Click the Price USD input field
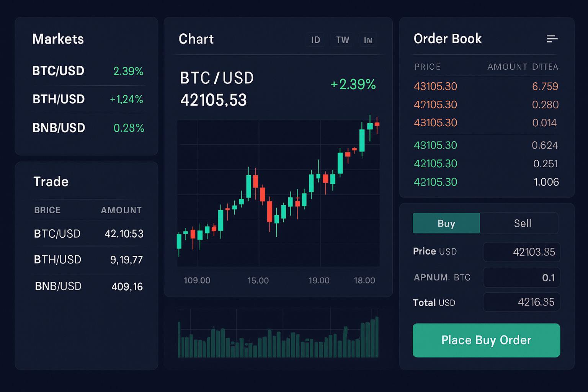The width and height of the screenshot is (588, 392). click(521, 252)
